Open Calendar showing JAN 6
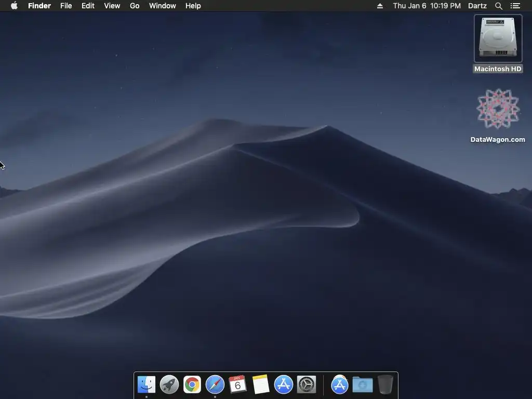The width and height of the screenshot is (532, 399). pos(238,384)
